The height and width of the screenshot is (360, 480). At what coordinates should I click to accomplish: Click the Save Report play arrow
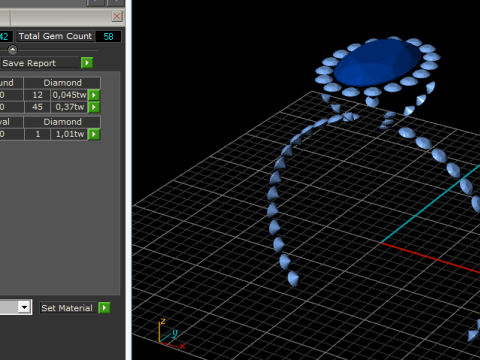pos(87,63)
